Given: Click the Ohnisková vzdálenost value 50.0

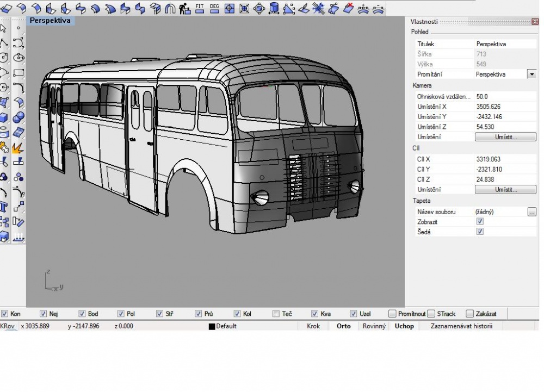Looking at the screenshot, I should [x=505, y=97].
